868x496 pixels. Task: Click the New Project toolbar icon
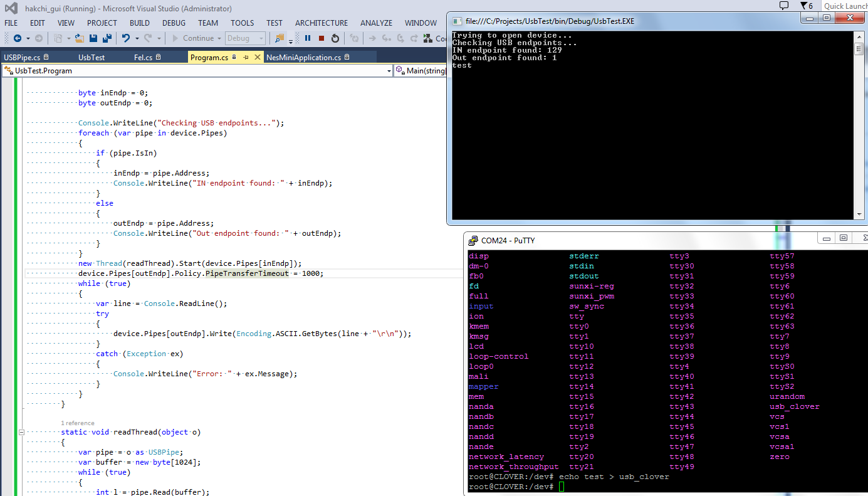[58, 38]
